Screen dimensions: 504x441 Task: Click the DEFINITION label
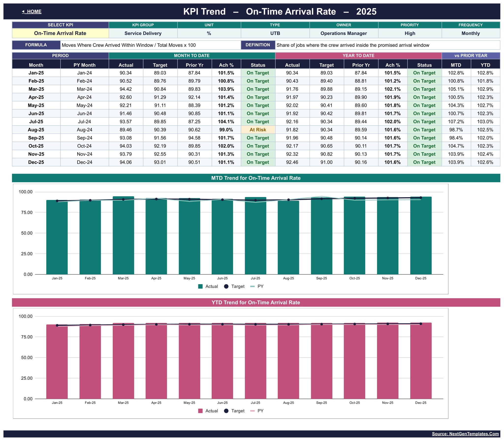point(258,45)
